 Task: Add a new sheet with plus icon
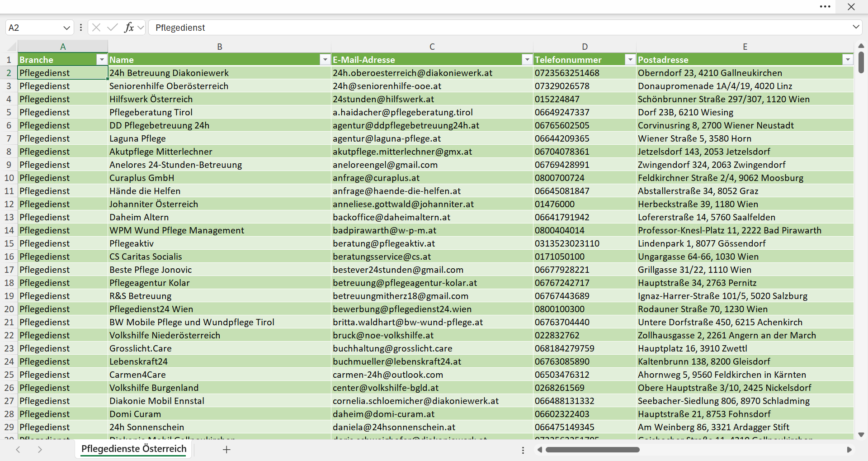226,449
